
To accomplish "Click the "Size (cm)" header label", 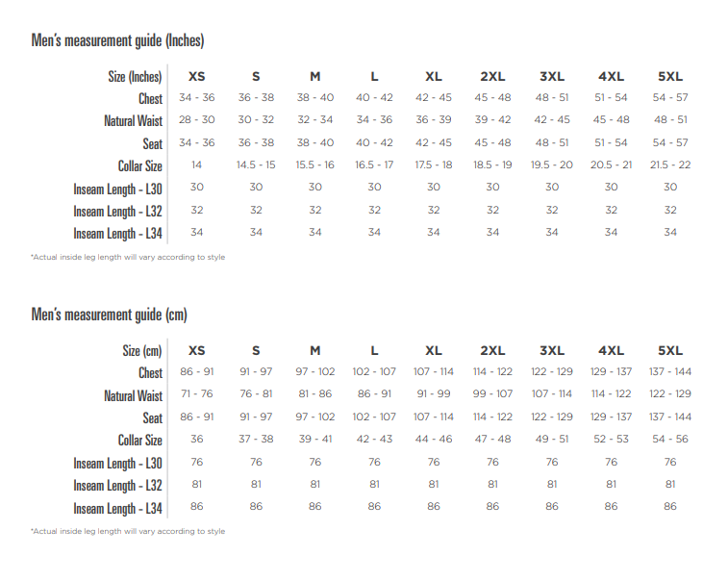I will pos(142,350).
